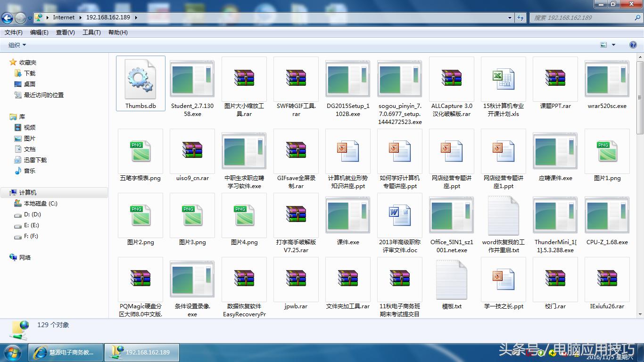Screen dimensions: 644x362
Task: Click the back navigation arrow button
Action: coord(8,18)
